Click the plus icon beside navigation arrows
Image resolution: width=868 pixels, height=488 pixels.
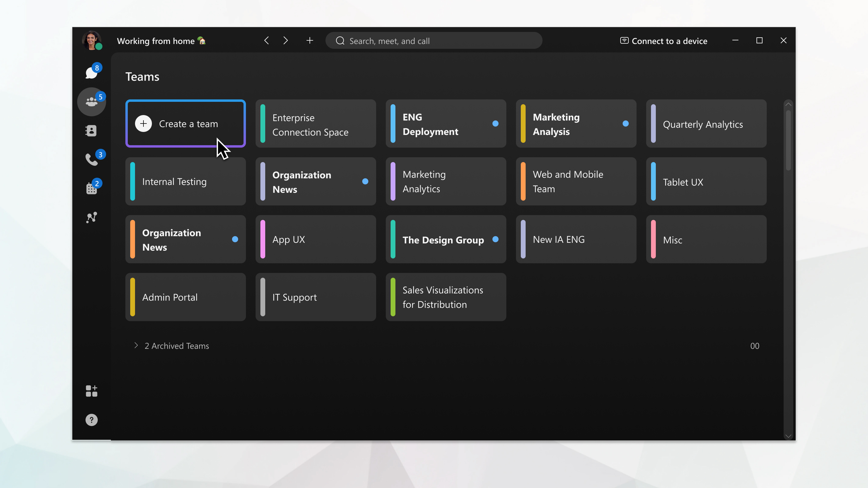310,40
